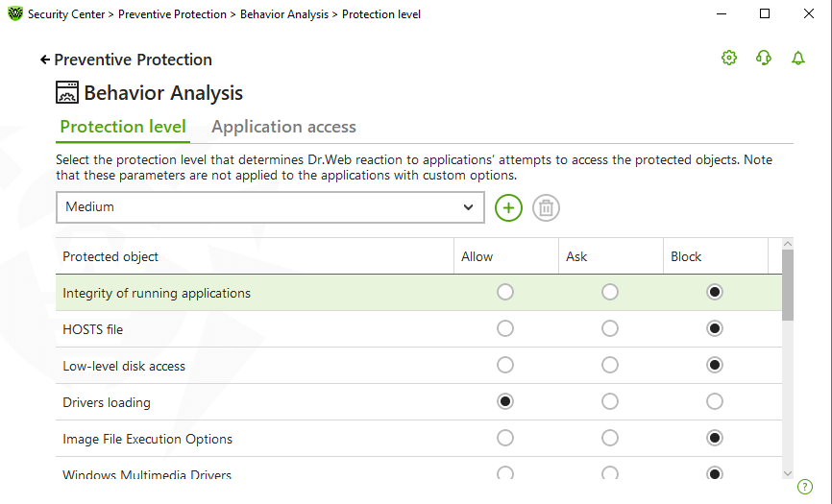Click the table vertical scrollbar thumb
This screenshot has width=832, height=504.
pos(788,285)
